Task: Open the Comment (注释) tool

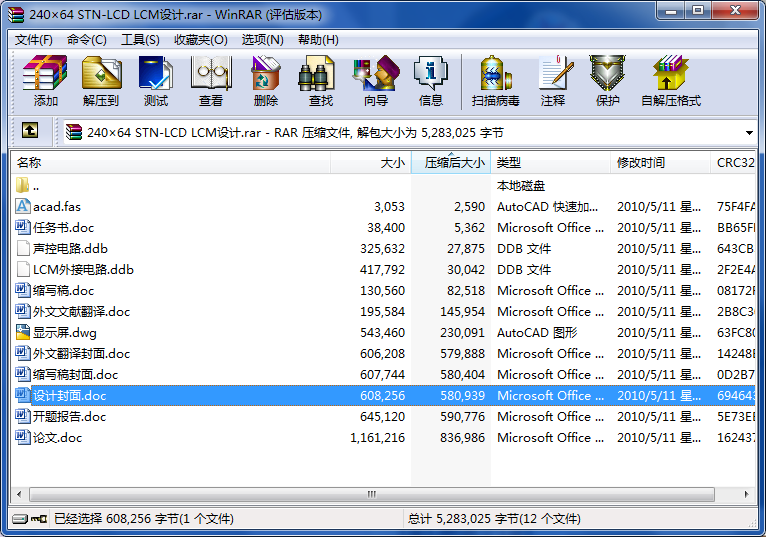Action: 555,73
